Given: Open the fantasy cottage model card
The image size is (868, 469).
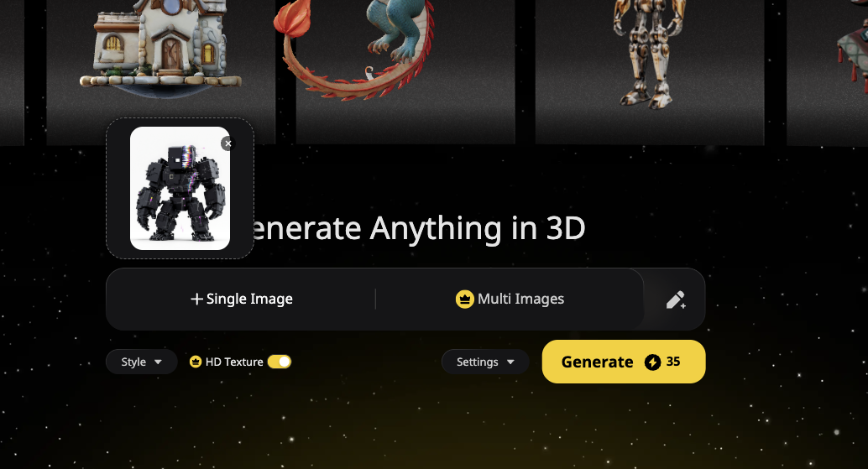Looking at the screenshot, I should 160,72.
